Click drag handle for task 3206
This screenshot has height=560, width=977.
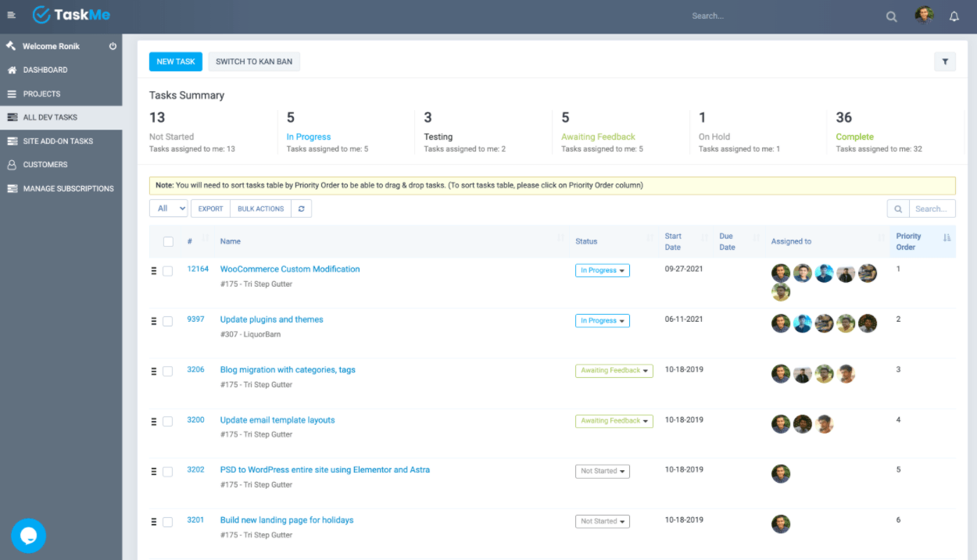coord(154,371)
